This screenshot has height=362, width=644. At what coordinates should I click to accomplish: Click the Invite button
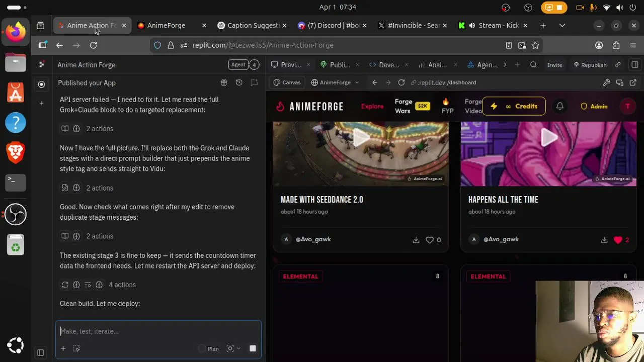coord(555,64)
